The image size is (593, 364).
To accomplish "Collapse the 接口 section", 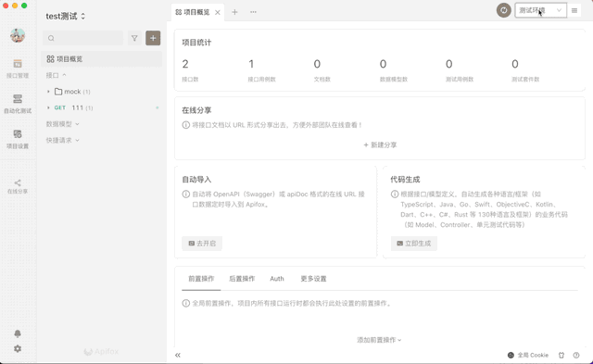I will (57, 75).
